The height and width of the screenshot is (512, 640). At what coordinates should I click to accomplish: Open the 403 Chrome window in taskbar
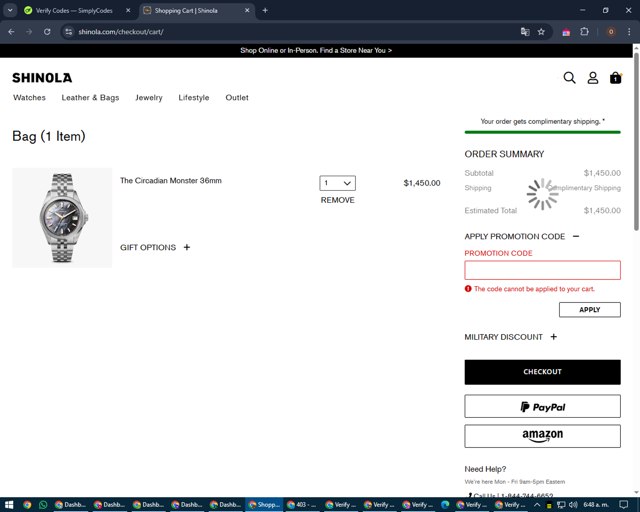point(302,505)
